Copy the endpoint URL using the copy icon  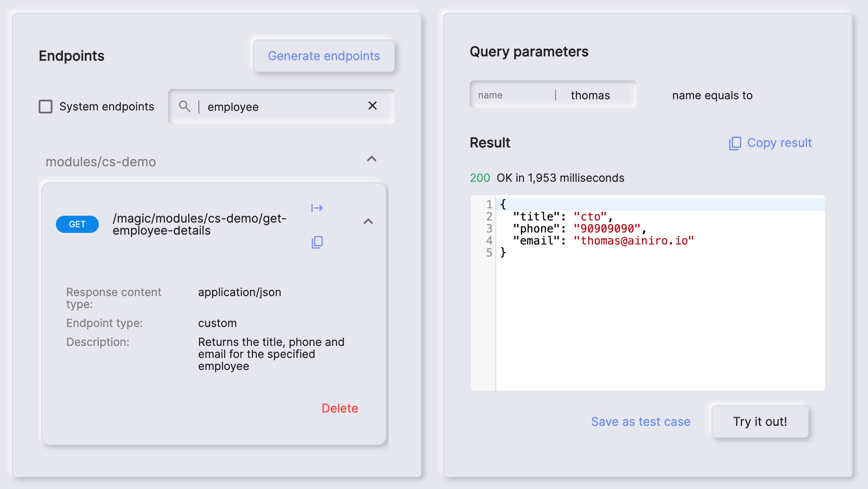click(317, 242)
